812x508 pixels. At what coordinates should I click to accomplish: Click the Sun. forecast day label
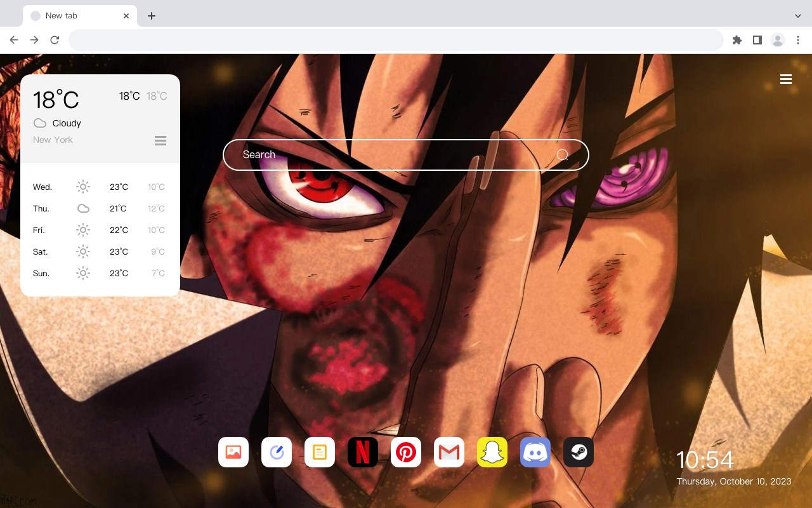[41, 273]
